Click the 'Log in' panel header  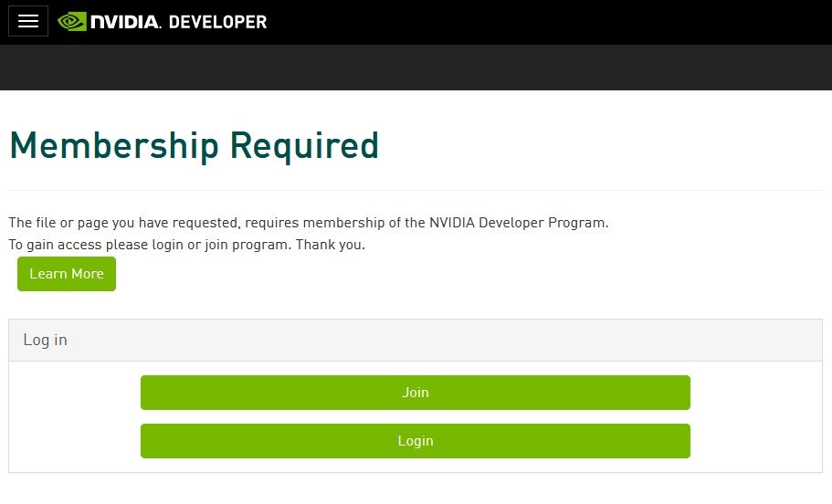[x=415, y=340]
